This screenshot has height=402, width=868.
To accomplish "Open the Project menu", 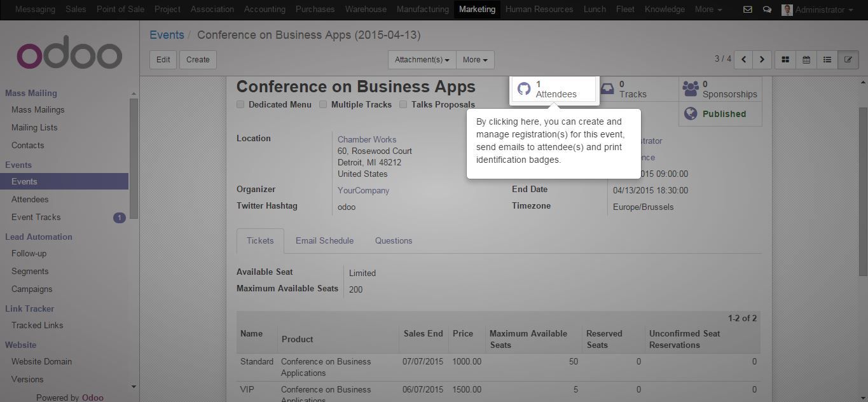I will pos(167,10).
